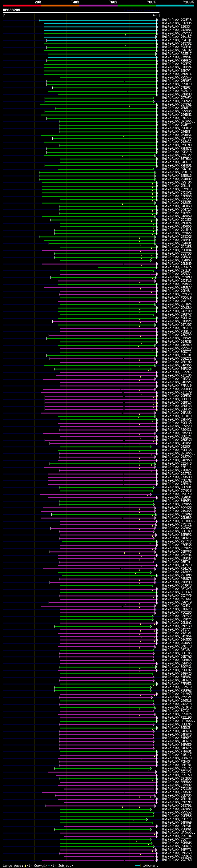Open hit UniRef100_Q42854

[177, 446]
